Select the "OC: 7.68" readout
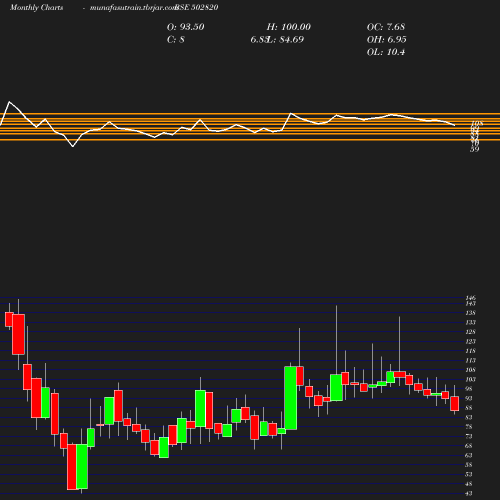This screenshot has height=500, width=500. [386, 27]
